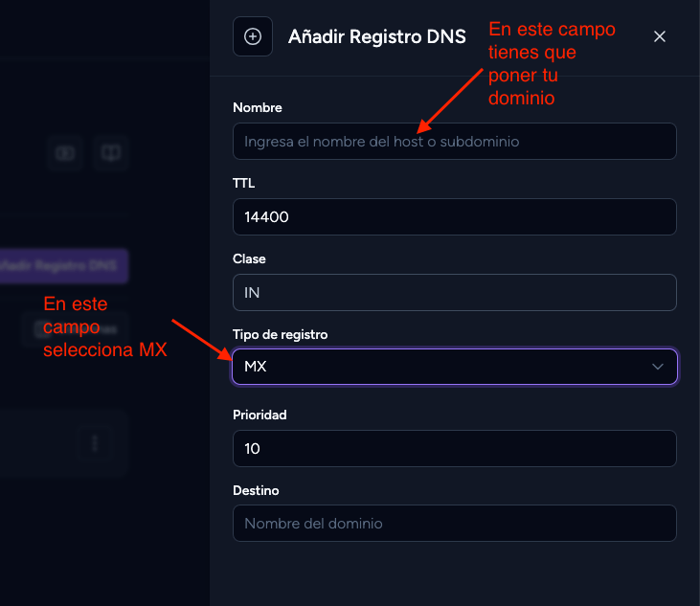Image resolution: width=700 pixels, height=606 pixels.
Task: Click the Añadir Registro DNS panel title
Action: [x=376, y=36]
